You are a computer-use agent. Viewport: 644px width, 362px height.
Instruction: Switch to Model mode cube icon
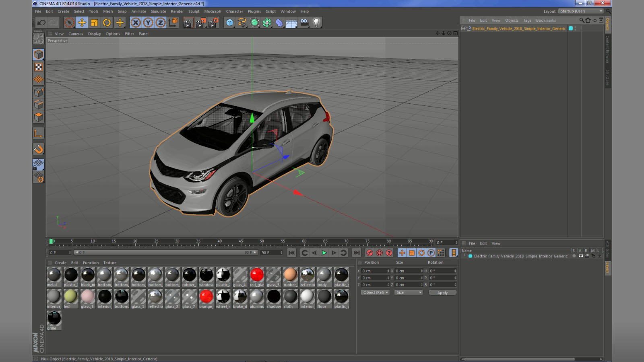click(39, 54)
